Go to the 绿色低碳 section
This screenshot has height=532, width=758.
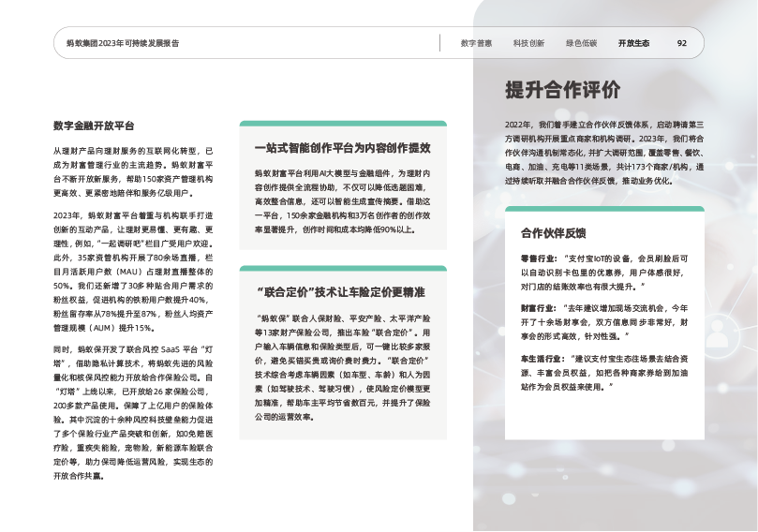coord(581,43)
